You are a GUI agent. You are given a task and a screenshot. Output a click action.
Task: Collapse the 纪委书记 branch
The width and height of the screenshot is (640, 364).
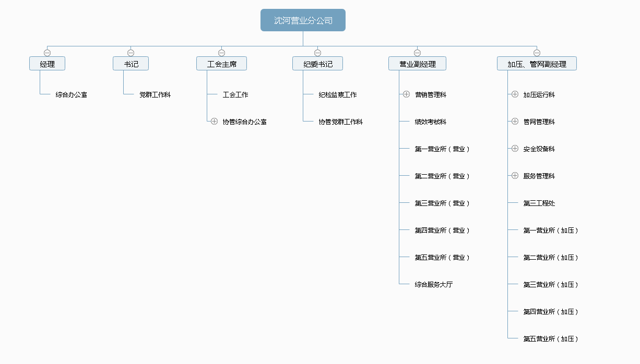click(x=317, y=53)
